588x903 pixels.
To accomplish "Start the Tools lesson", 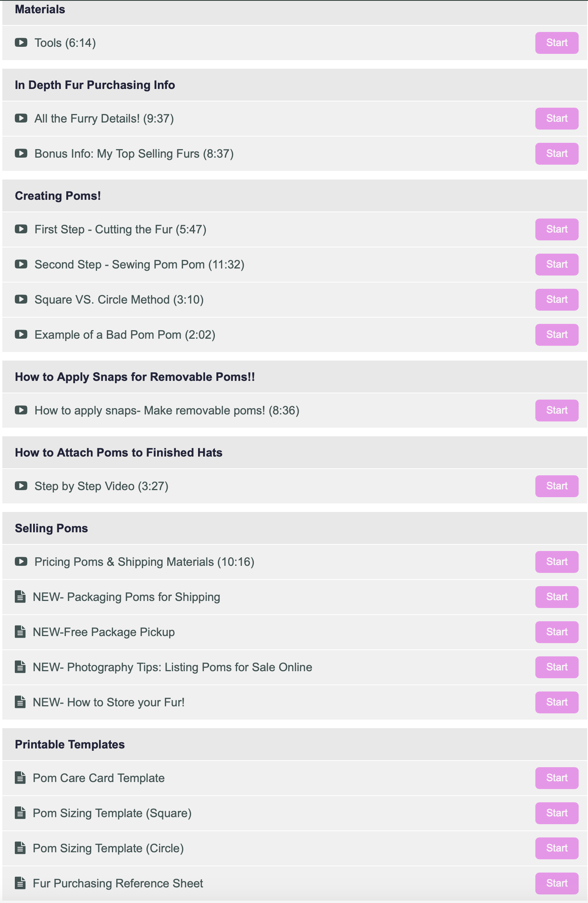I will coord(556,43).
